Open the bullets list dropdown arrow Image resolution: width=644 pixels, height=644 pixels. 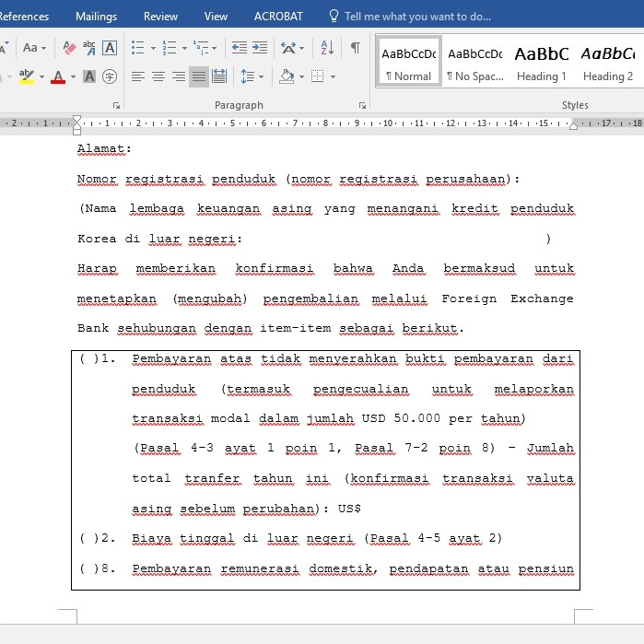(x=153, y=48)
